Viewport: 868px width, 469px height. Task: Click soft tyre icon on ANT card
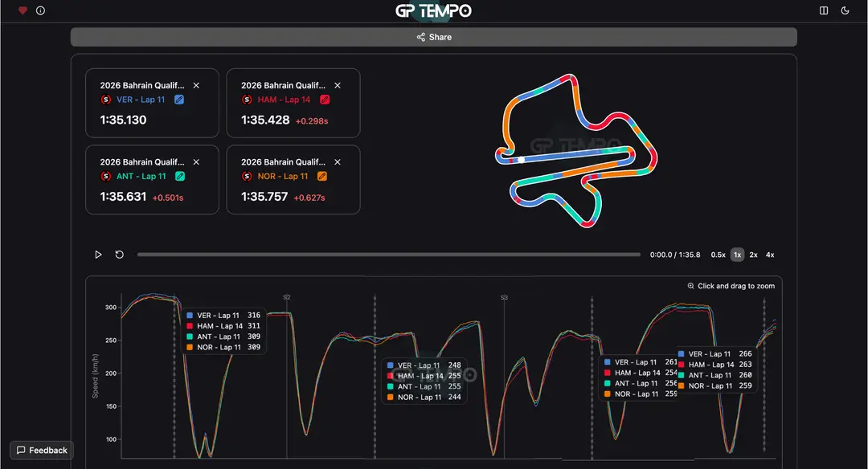tap(106, 177)
